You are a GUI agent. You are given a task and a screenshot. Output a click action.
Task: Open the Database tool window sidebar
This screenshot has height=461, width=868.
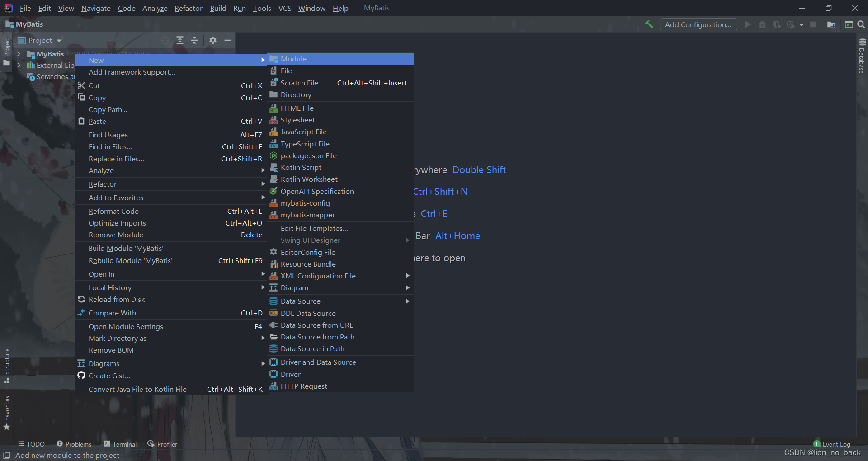pos(862,56)
